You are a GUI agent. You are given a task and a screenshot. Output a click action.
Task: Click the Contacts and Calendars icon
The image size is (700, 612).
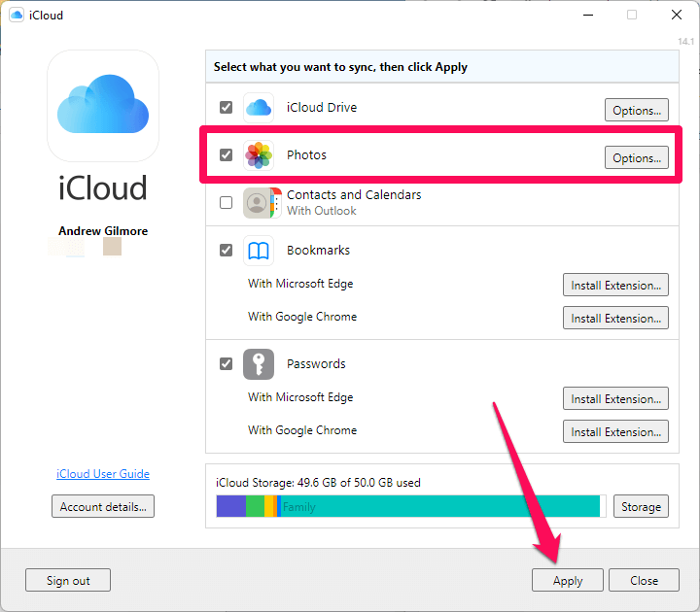point(262,203)
